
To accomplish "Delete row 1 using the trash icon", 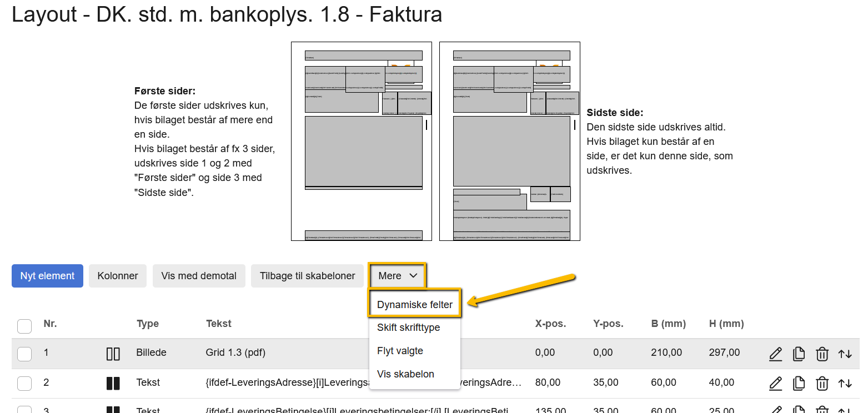I will tap(822, 354).
